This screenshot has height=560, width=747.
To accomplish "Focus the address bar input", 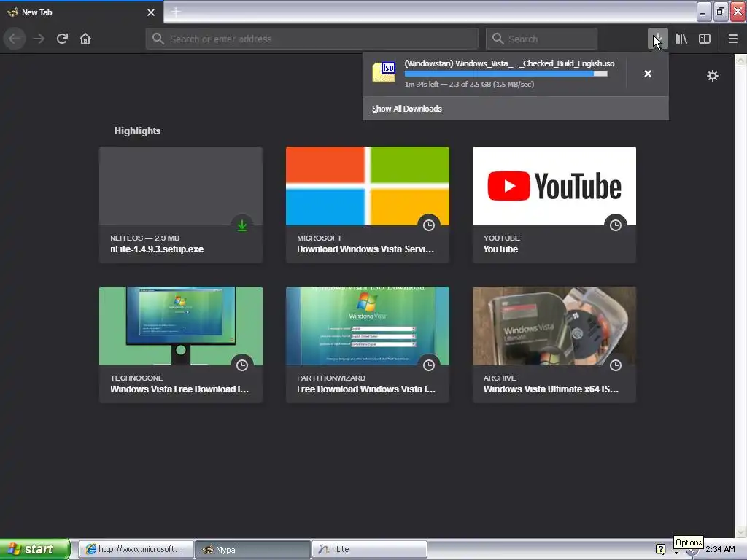I will 312,39.
